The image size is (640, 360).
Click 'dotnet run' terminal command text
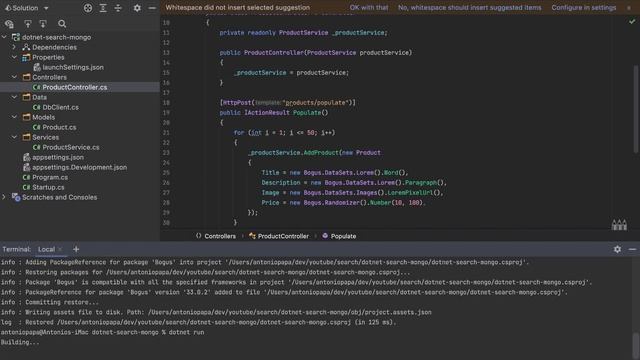click(x=186, y=332)
